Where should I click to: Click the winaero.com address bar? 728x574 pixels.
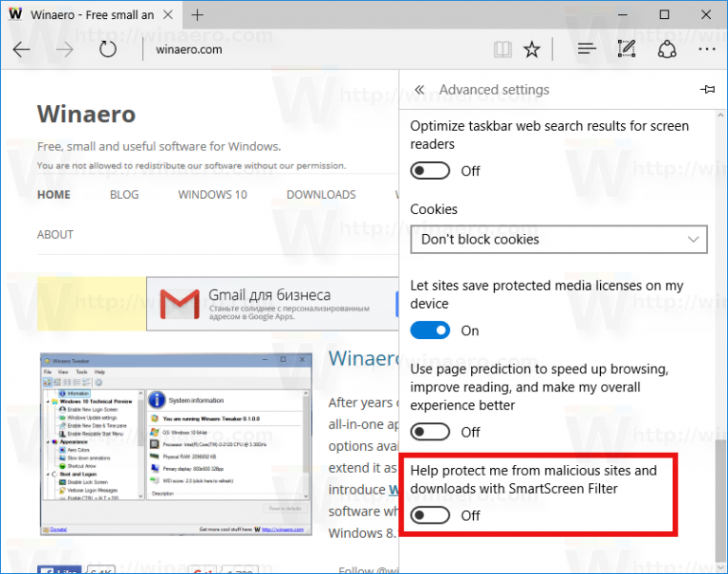[x=189, y=49]
